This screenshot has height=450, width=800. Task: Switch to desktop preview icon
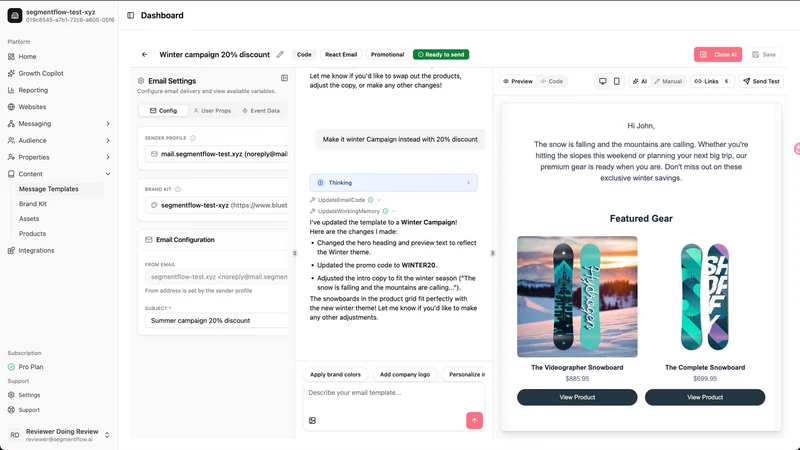pyautogui.click(x=603, y=81)
